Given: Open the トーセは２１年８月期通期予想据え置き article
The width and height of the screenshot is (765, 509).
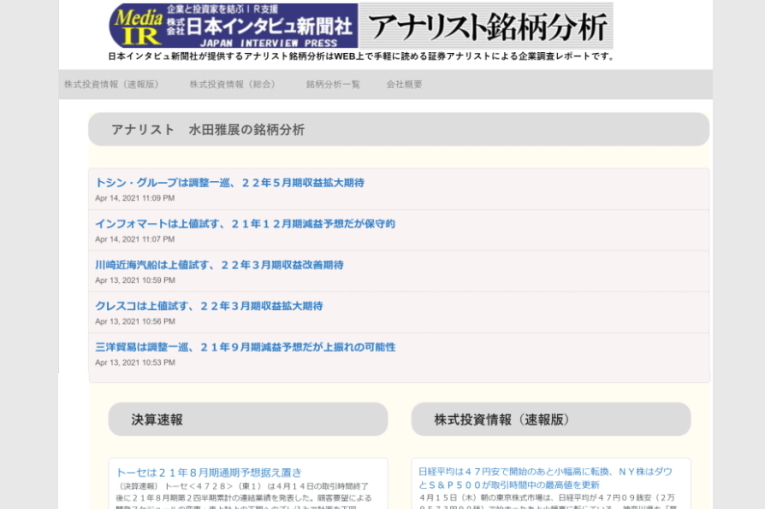Looking at the screenshot, I should [209, 472].
